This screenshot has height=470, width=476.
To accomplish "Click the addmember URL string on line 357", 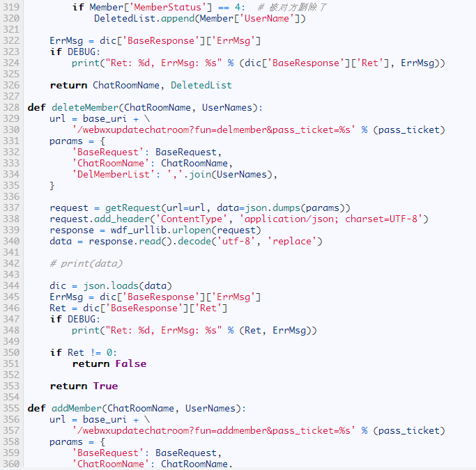I will (213, 431).
